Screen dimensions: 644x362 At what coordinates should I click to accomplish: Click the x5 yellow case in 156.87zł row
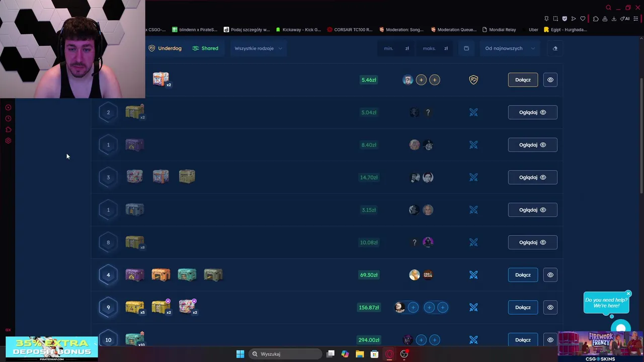coord(134,307)
